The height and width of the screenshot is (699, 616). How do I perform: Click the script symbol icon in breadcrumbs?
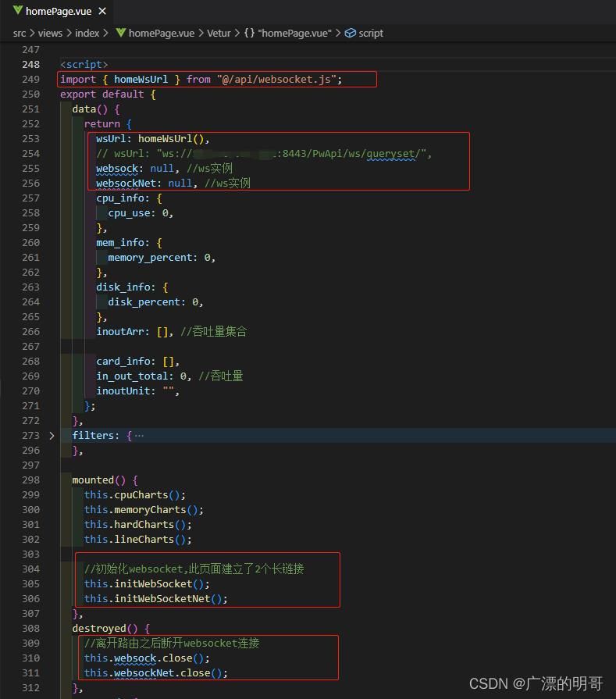click(351, 33)
